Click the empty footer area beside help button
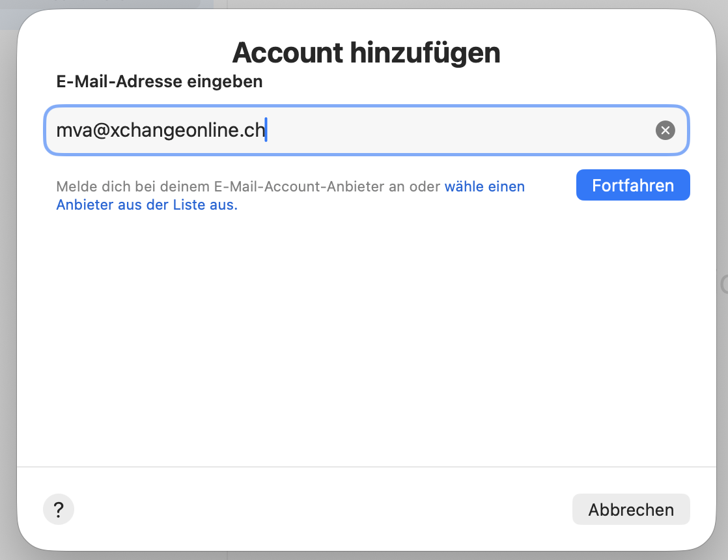728x560 pixels. [313, 509]
